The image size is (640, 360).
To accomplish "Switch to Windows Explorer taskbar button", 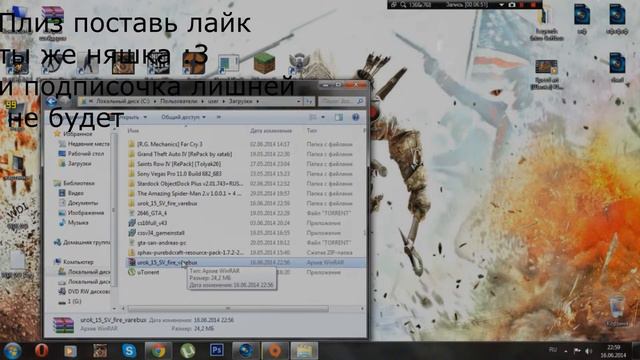I will point(304,351).
